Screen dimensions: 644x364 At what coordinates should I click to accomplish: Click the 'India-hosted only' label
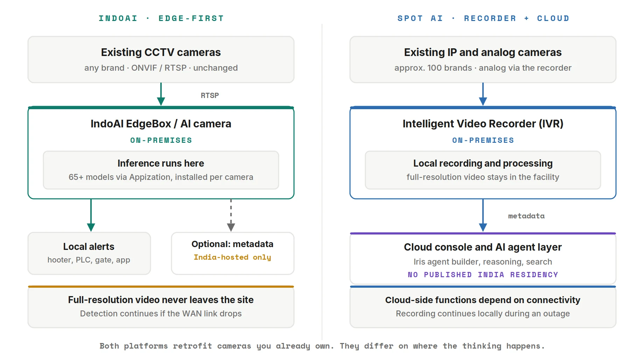pos(232,257)
